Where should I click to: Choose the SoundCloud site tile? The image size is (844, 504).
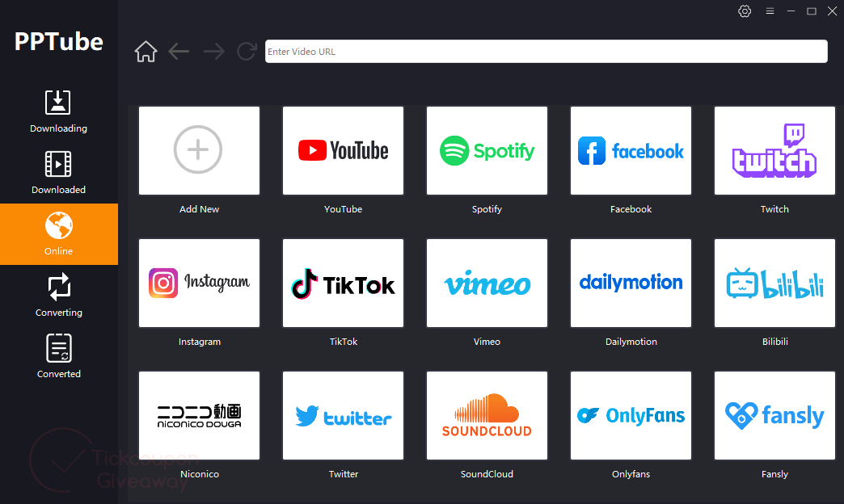(487, 416)
